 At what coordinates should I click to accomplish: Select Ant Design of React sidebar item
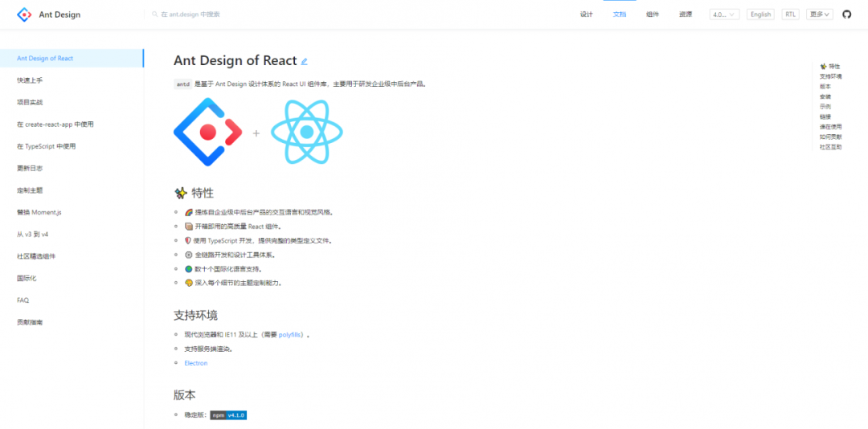tap(72, 58)
